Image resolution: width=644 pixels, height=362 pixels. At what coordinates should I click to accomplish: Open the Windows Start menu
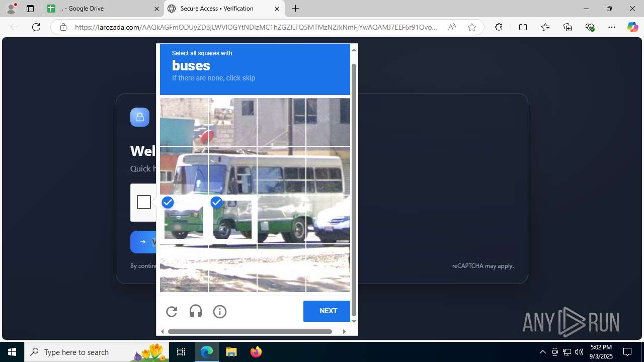12,352
